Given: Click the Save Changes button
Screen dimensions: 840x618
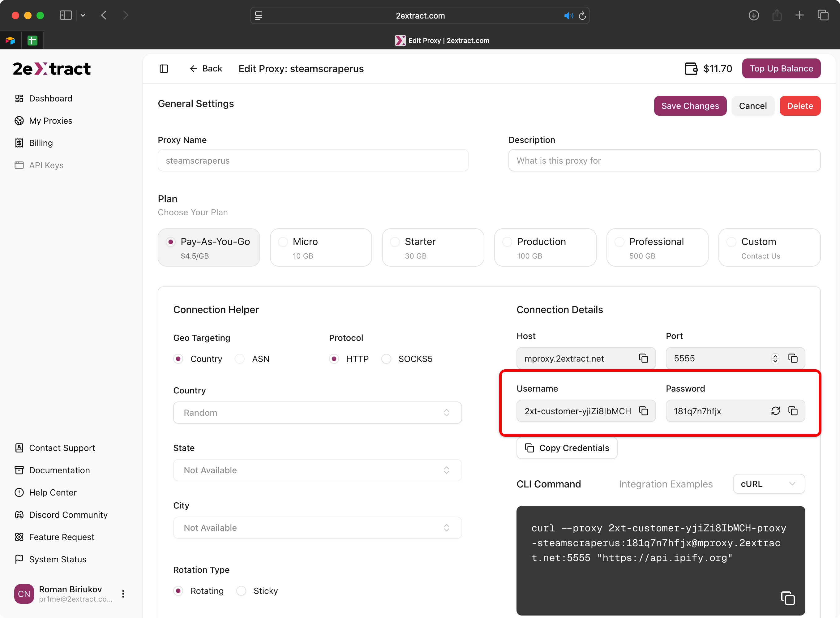Looking at the screenshot, I should 690,106.
